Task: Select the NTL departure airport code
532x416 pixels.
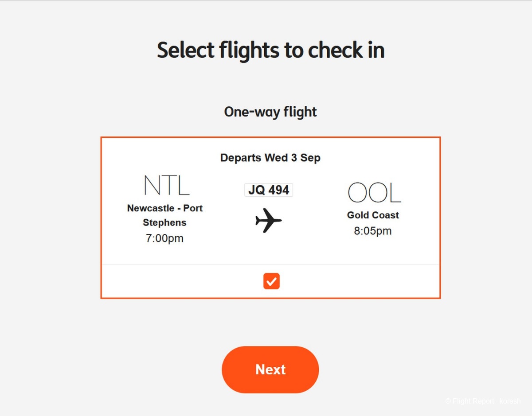Action: pyautogui.click(x=167, y=186)
